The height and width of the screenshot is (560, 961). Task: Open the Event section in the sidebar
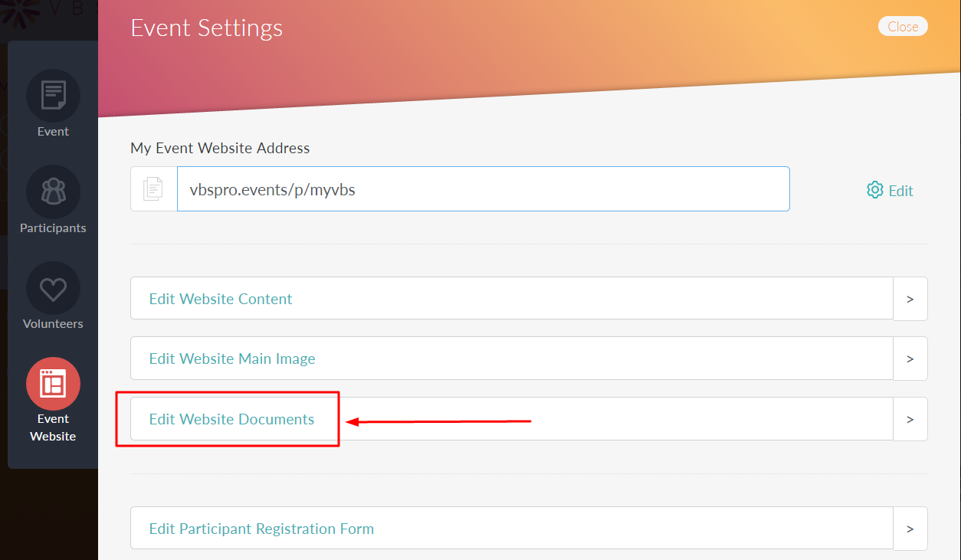(53, 103)
